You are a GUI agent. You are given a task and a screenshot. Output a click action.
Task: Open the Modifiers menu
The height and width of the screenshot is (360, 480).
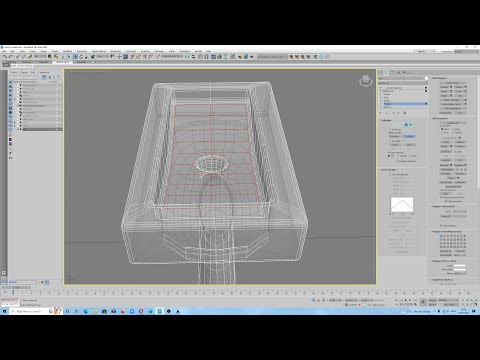pyautogui.click(x=67, y=51)
